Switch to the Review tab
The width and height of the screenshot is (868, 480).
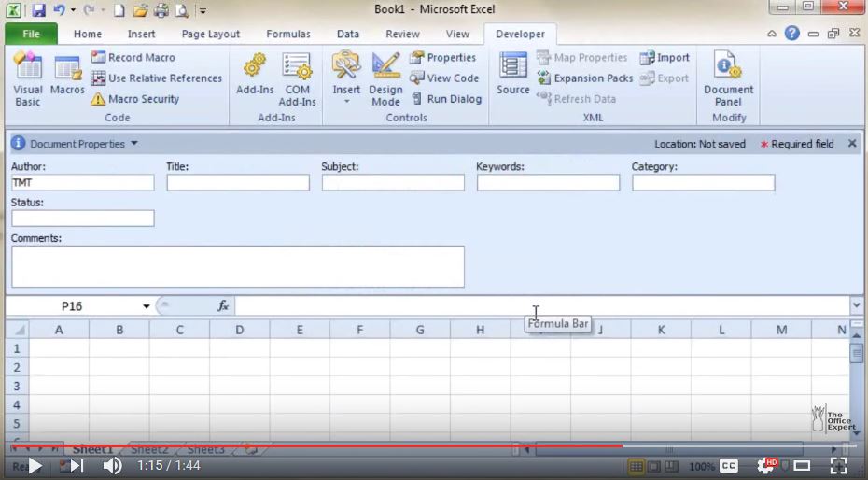pyautogui.click(x=402, y=34)
